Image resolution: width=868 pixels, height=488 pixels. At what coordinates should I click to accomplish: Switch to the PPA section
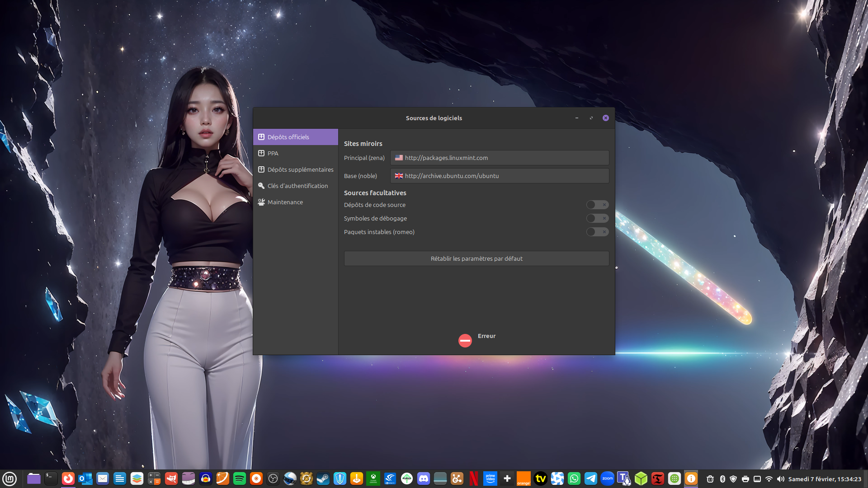[273, 153]
